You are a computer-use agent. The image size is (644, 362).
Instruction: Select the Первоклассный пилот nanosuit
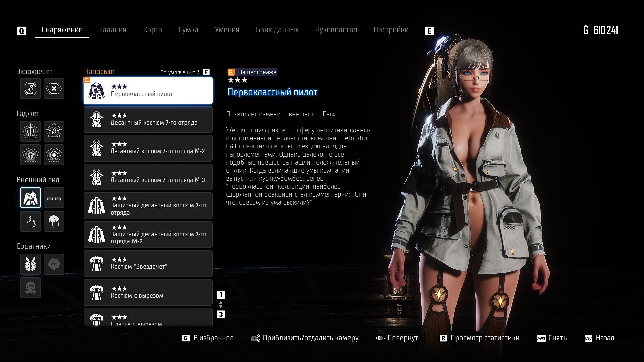pos(148,90)
